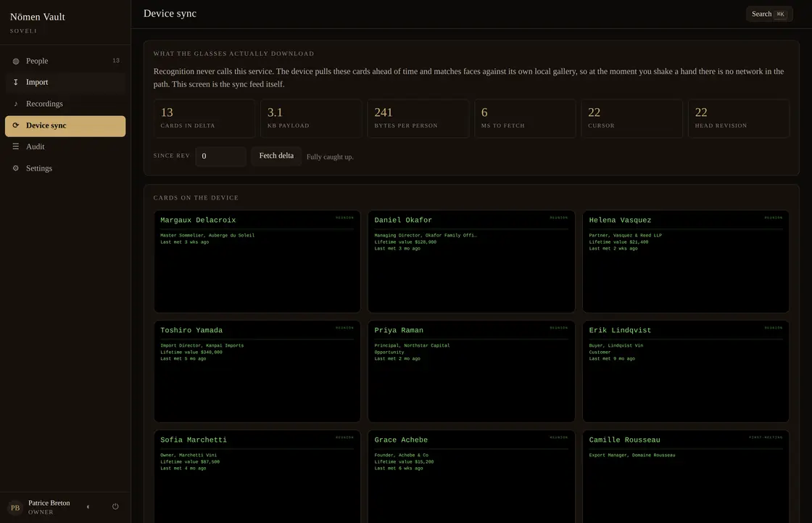Click the Recordings music note icon
Image resolution: width=812 pixels, height=523 pixels.
click(x=15, y=104)
